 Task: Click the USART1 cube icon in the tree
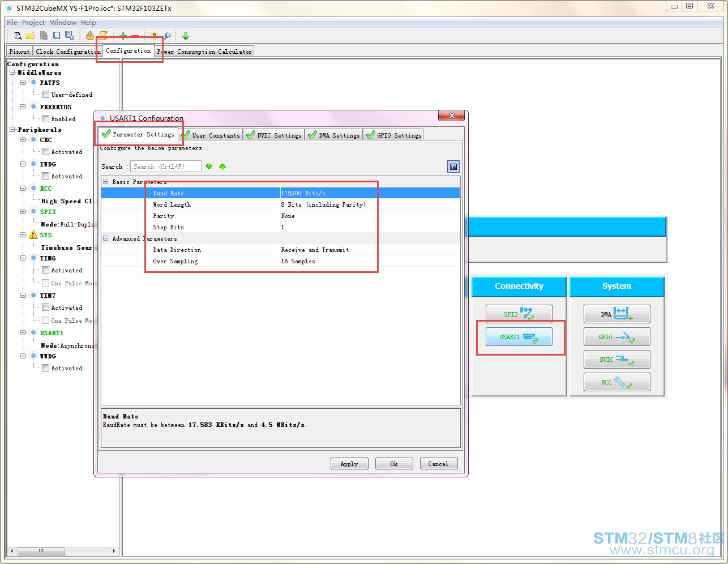pyautogui.click(x=33, y=333)
